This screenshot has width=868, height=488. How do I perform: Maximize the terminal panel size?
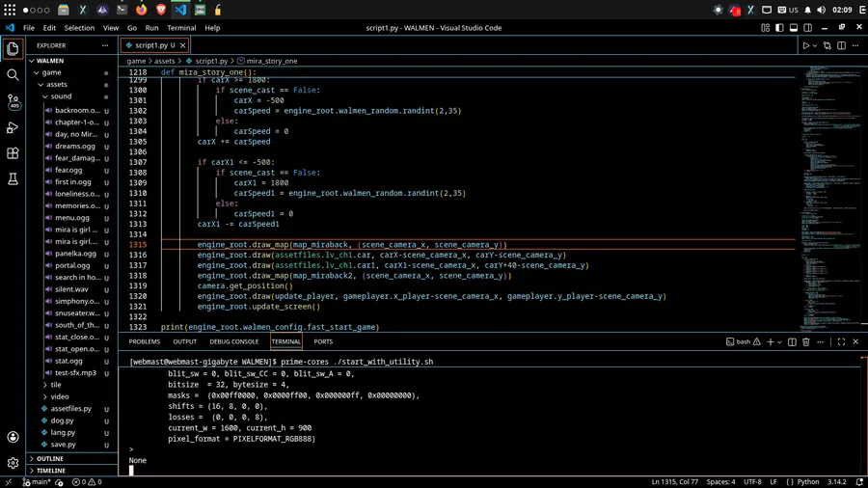point(841,342)
